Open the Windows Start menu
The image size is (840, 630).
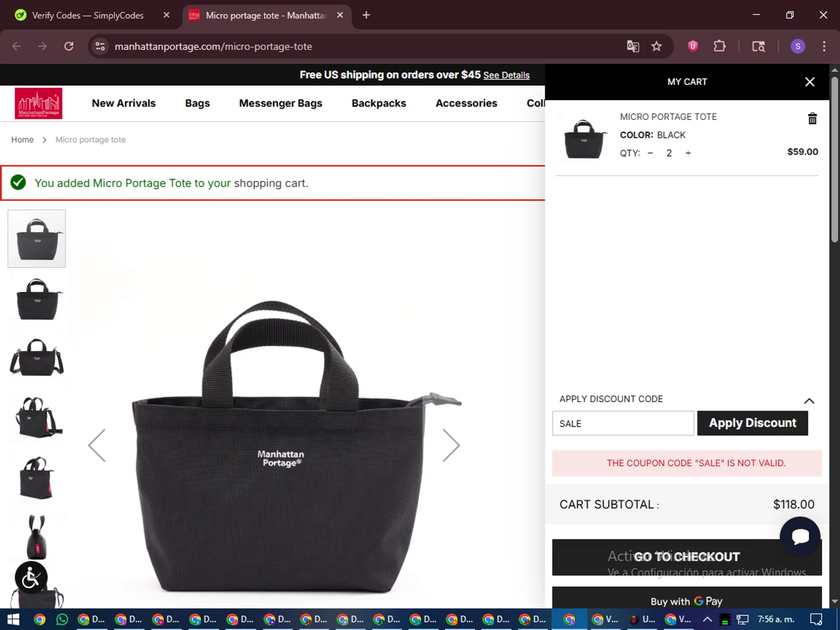13,619
